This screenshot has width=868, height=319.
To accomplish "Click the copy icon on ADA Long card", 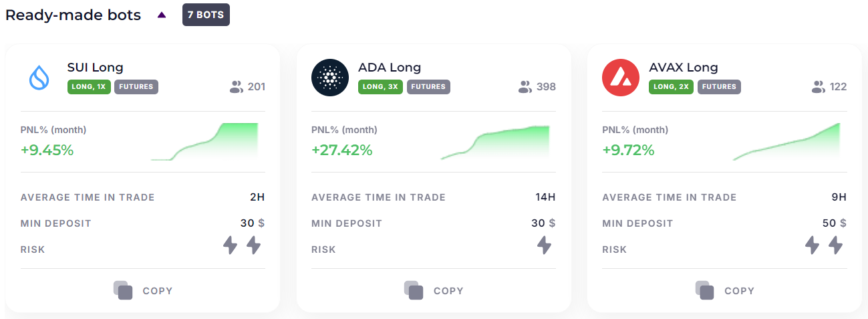I will (x=414, y=290).
